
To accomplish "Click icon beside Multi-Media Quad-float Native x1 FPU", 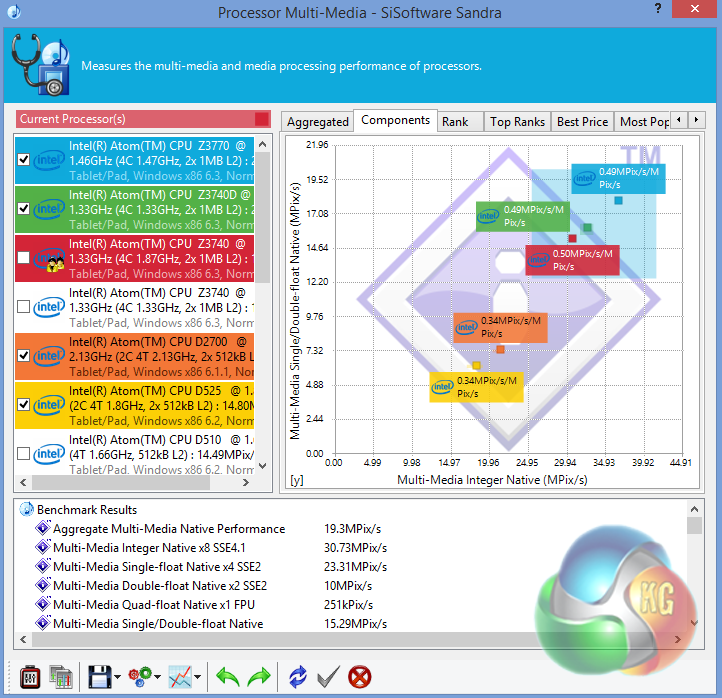I will tap(43, 604).
